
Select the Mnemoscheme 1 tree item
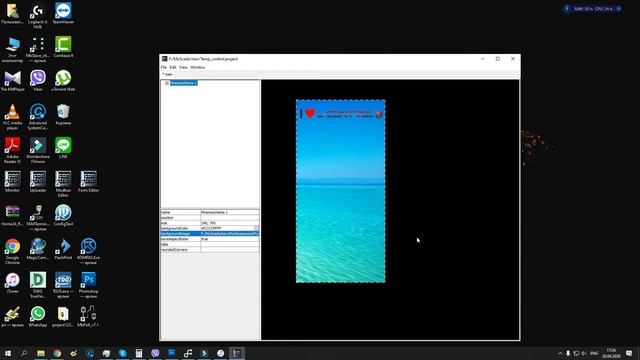184,83
